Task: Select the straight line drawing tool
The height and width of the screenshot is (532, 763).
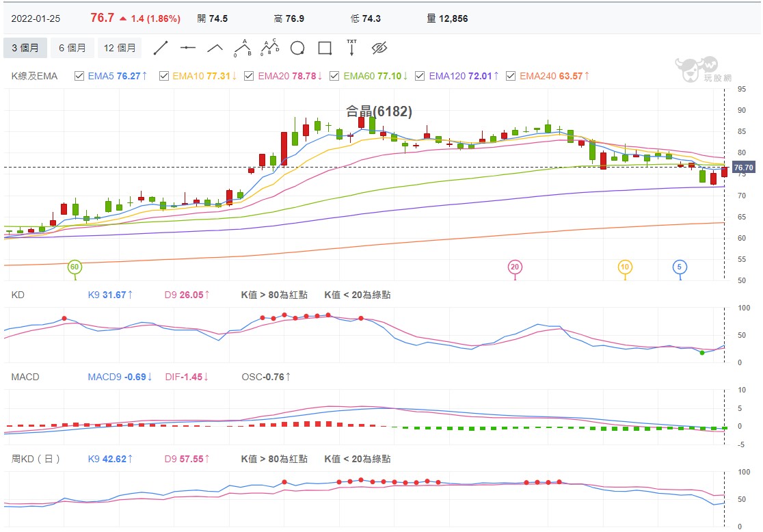Action: click(x=161, y=48)
